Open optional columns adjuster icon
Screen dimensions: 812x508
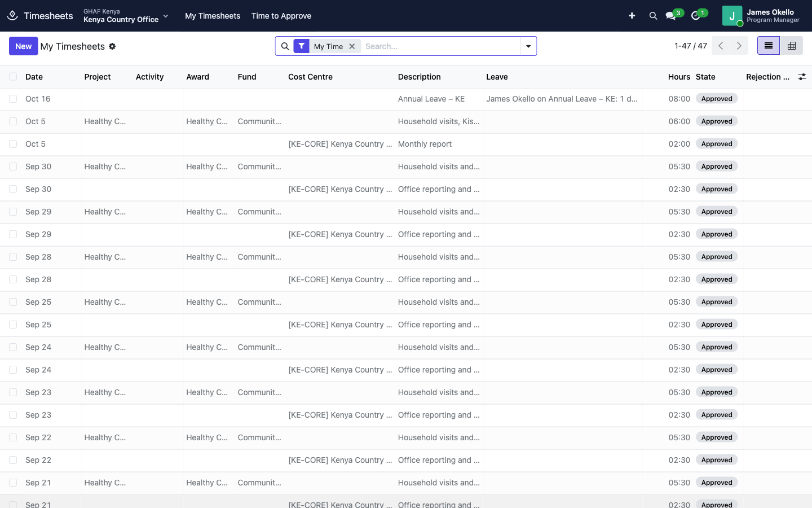(x=802, y=77)
